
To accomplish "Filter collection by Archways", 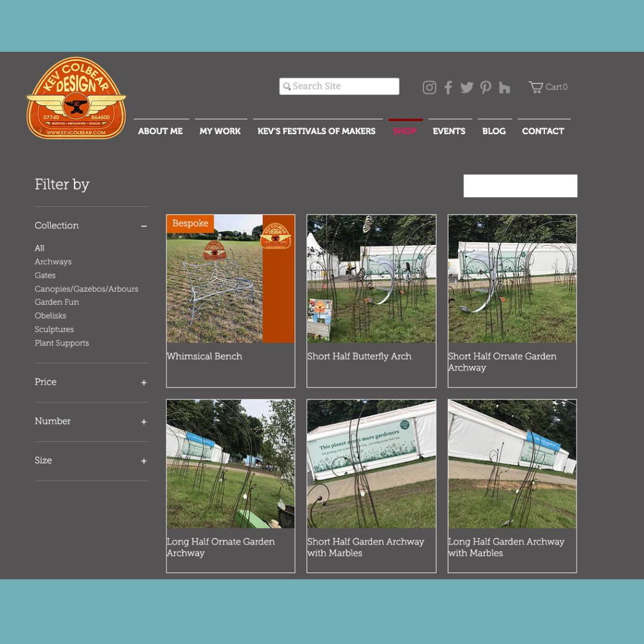I will point(53,262).
